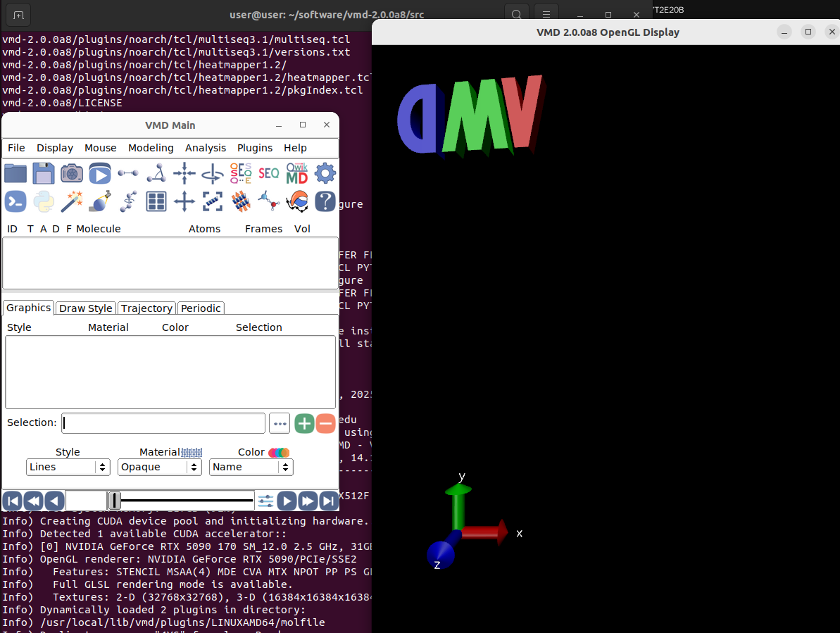Play the trajectory forward

pyautogui.click(x=287, y=501)
